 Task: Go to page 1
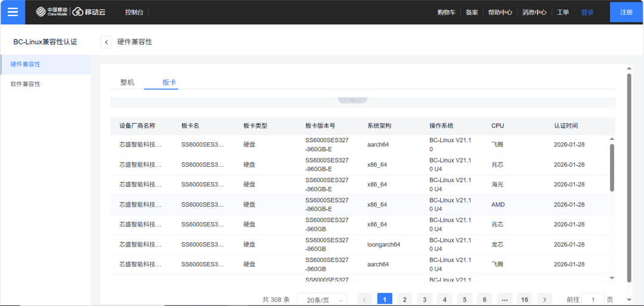tap(385, 300)
